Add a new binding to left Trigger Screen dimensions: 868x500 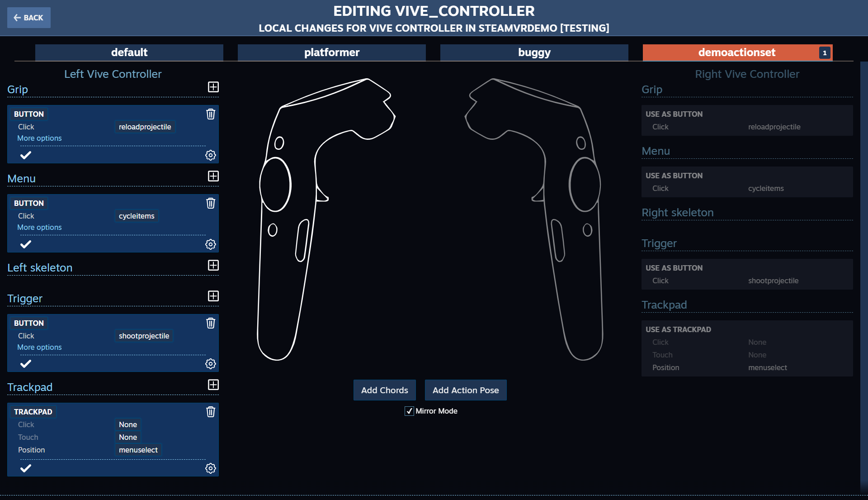click(213, 296)
